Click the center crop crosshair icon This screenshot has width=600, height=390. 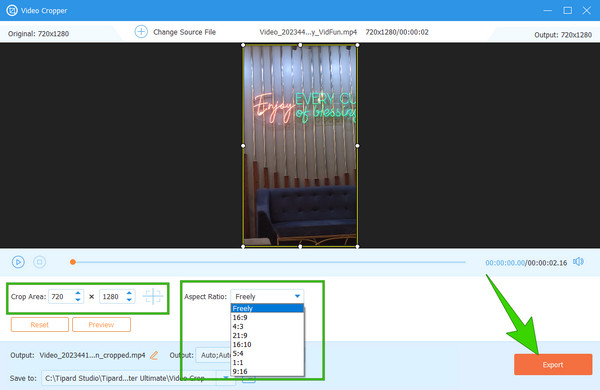(153, 296)
